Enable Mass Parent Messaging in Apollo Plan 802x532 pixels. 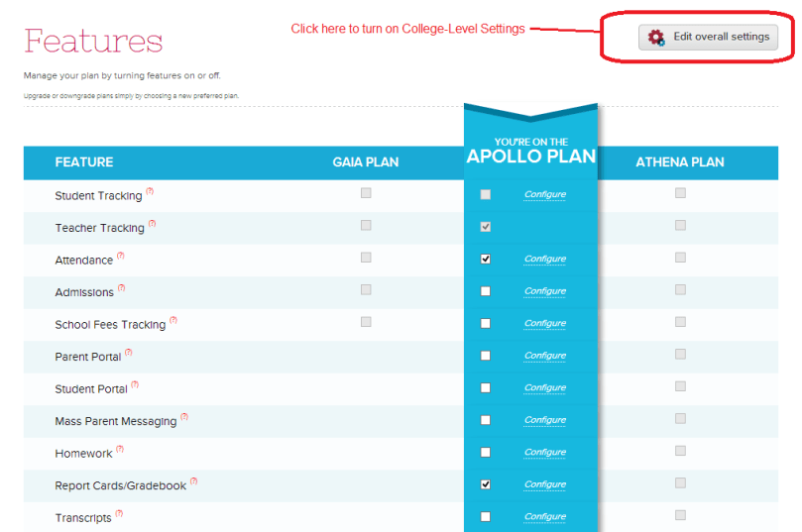point(486,420)
